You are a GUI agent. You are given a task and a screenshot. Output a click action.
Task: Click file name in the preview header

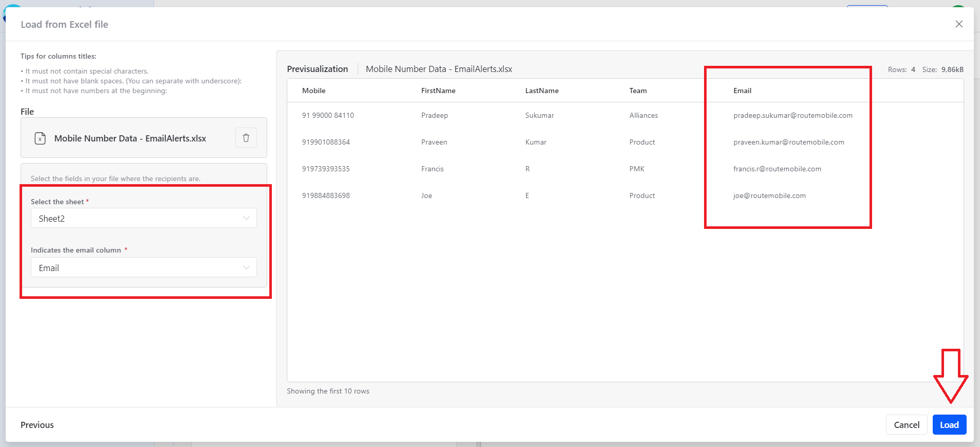pos(439,69)
